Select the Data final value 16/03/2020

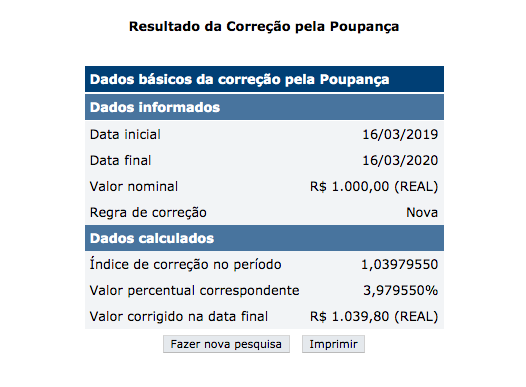click(400, 160)
